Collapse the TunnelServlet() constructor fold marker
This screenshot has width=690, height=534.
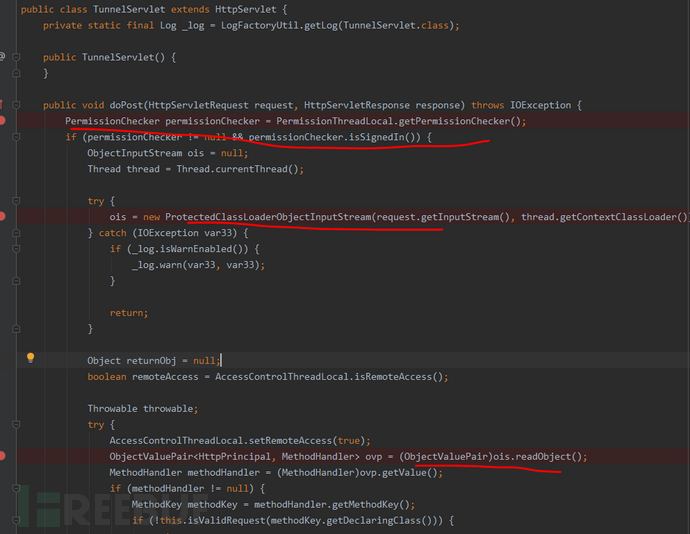[16, 57]
